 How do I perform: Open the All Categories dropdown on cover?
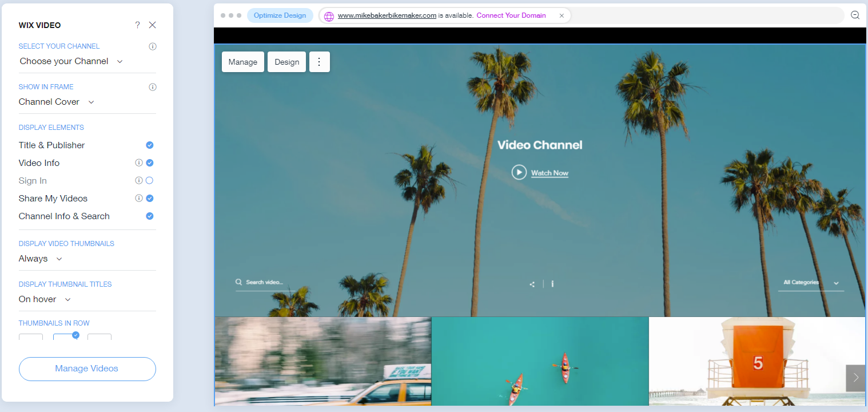pos(811,283)
